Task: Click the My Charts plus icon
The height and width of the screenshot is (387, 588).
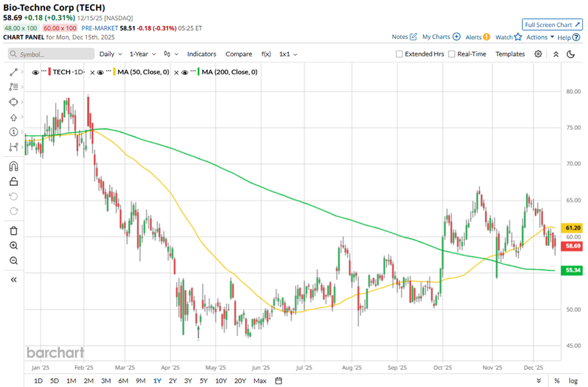Action: tap(457, 37)
